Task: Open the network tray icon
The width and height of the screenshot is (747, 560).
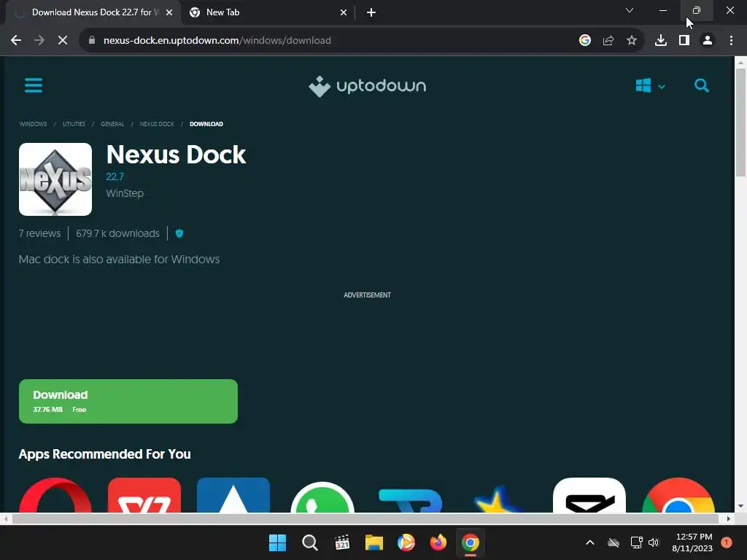Action: [x=636, y=542]
